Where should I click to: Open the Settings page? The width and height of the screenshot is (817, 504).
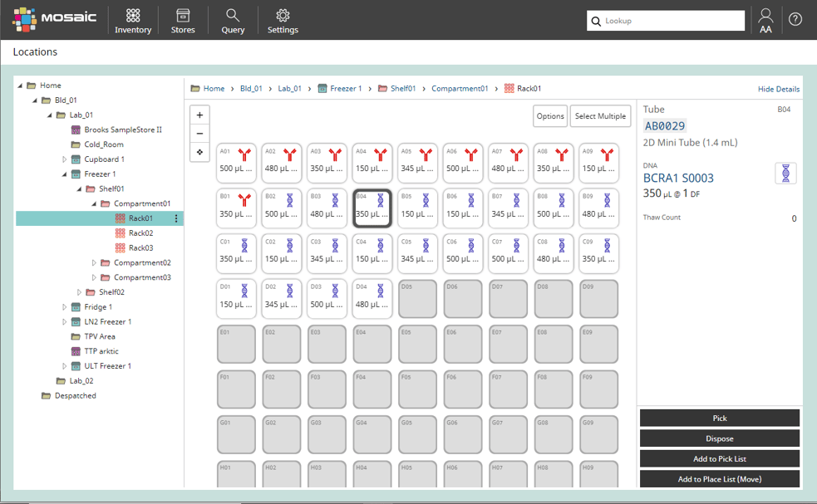(x=283, y=20)
